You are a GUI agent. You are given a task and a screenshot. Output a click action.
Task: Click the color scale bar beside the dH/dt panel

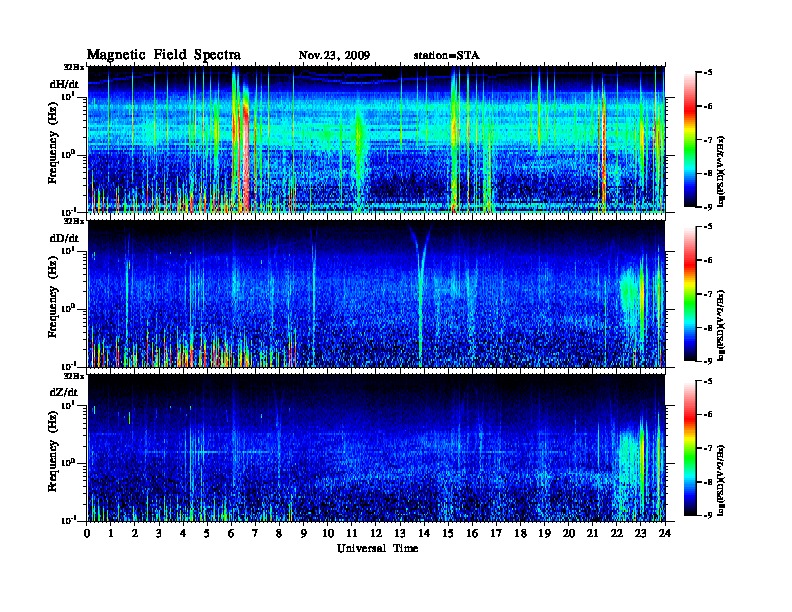pos(689,140)
